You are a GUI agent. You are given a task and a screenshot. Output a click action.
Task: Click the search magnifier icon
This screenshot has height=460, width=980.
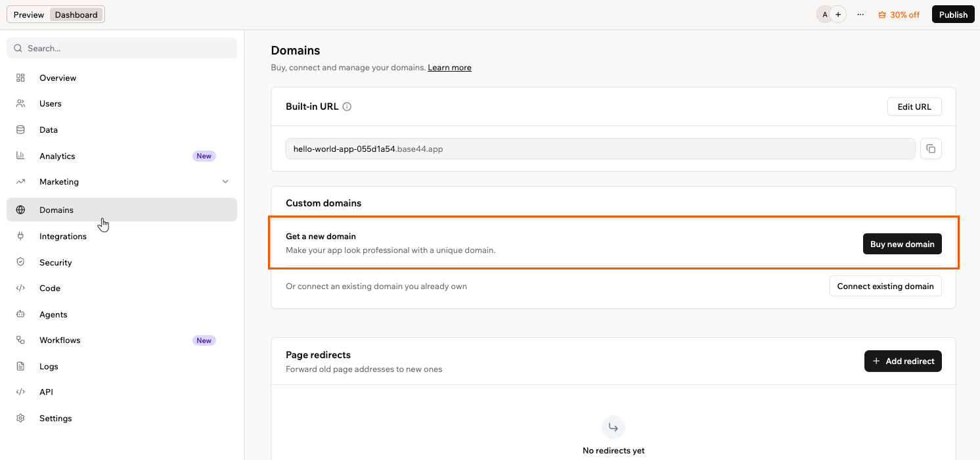(18, 48)
